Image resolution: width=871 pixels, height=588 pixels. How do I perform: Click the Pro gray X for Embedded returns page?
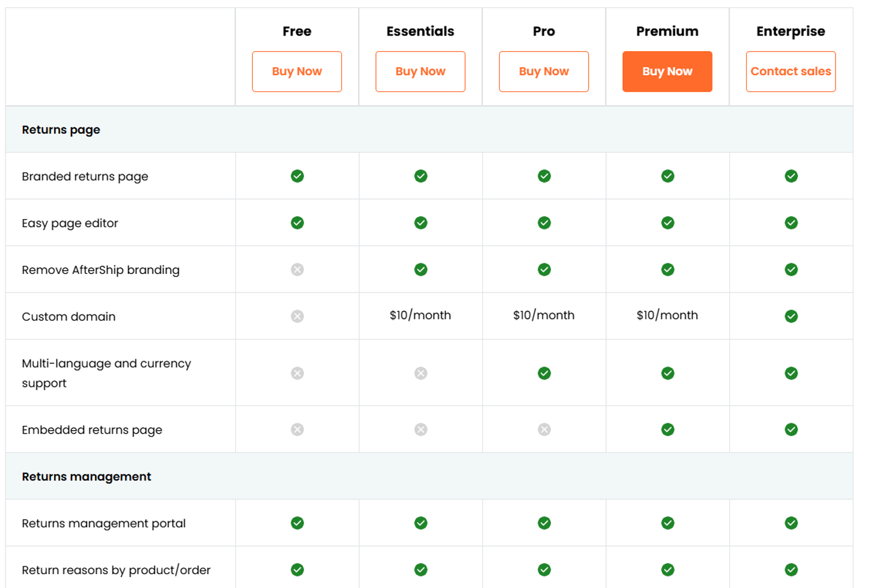tap(544, 429)
